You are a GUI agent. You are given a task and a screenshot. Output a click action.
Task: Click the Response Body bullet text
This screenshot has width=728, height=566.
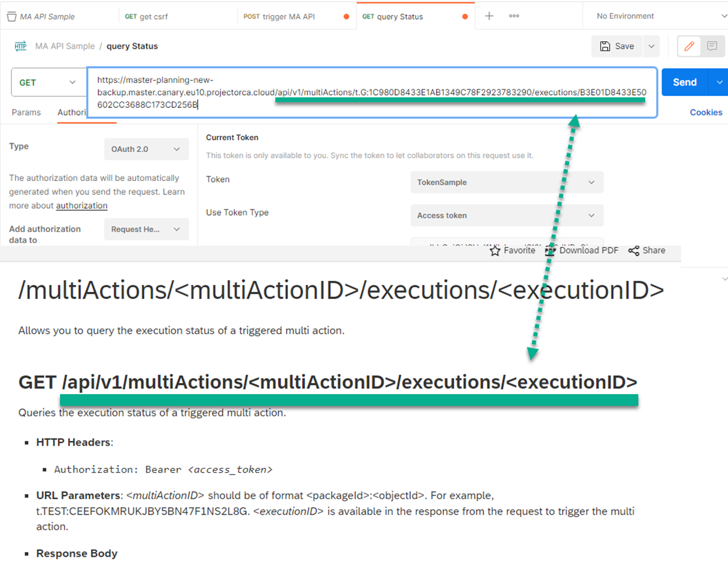point(77,553)
